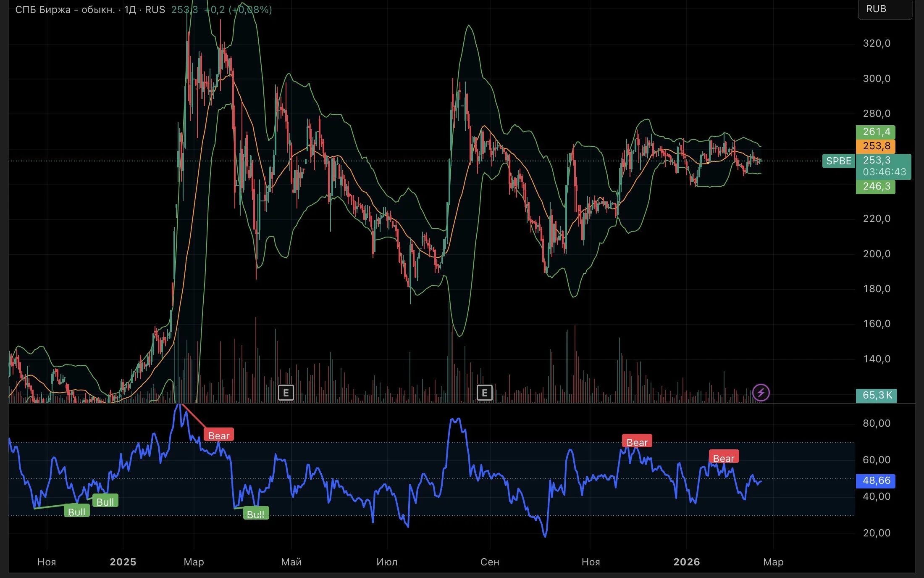924x578 pixels.
Task: Click the 200,0 price axis label
Action: point(877,254)
